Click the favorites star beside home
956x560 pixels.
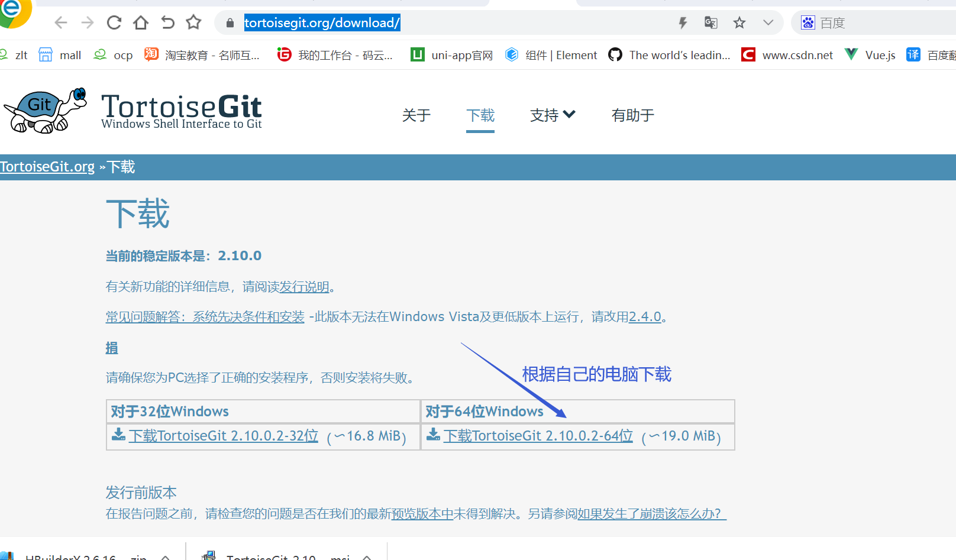pyautogui.click(x=193, y=23)
